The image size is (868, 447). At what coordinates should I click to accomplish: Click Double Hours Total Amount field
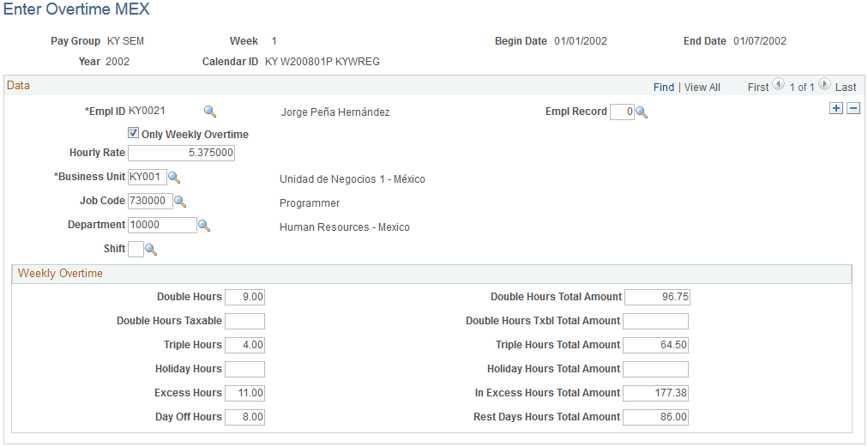657,298
